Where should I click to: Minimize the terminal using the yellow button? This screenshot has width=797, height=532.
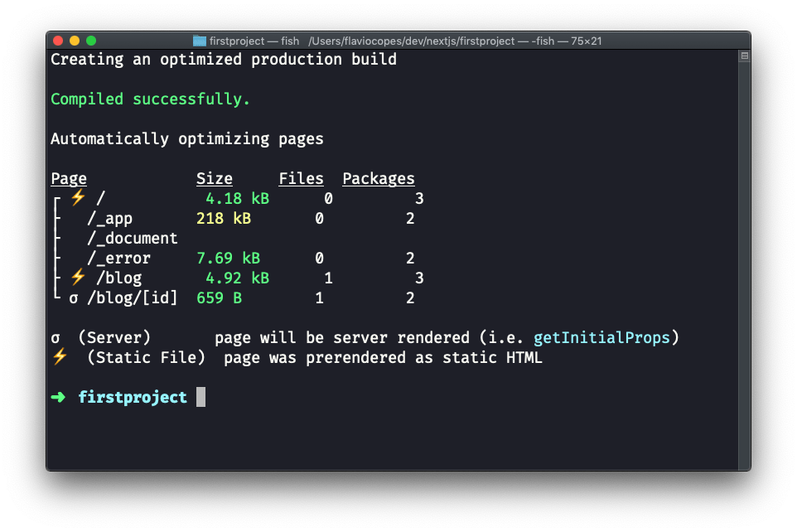[75, 41]
